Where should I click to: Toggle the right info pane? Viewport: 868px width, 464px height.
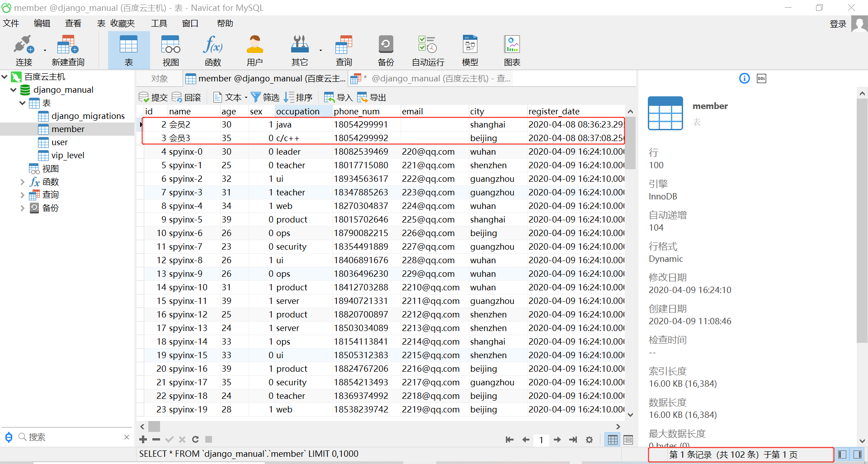pyautogui.click(x=857, y=455)
